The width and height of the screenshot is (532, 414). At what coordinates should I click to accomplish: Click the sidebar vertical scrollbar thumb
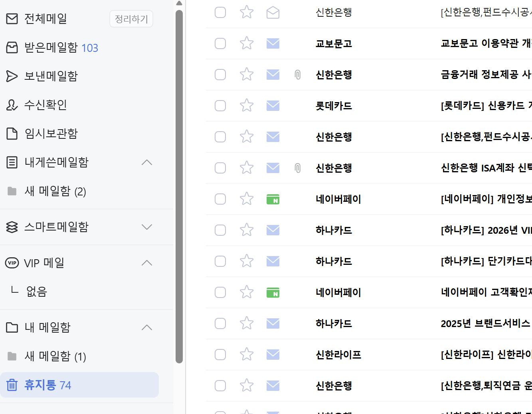179,186
